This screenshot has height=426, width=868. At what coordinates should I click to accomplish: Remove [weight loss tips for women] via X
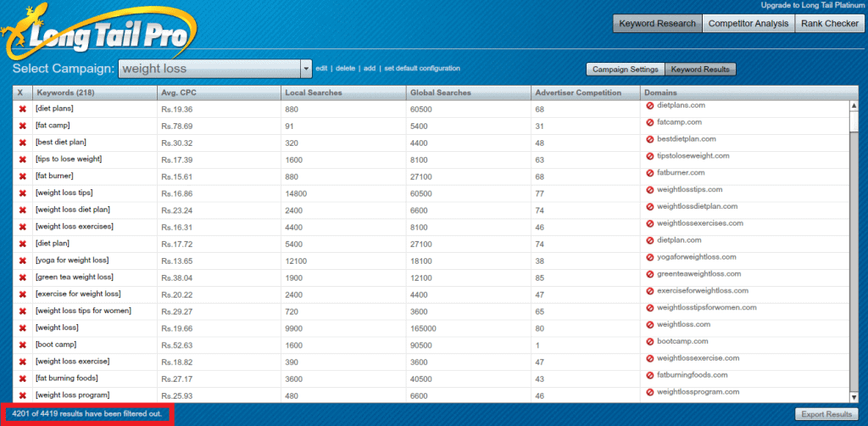[23, 311]
